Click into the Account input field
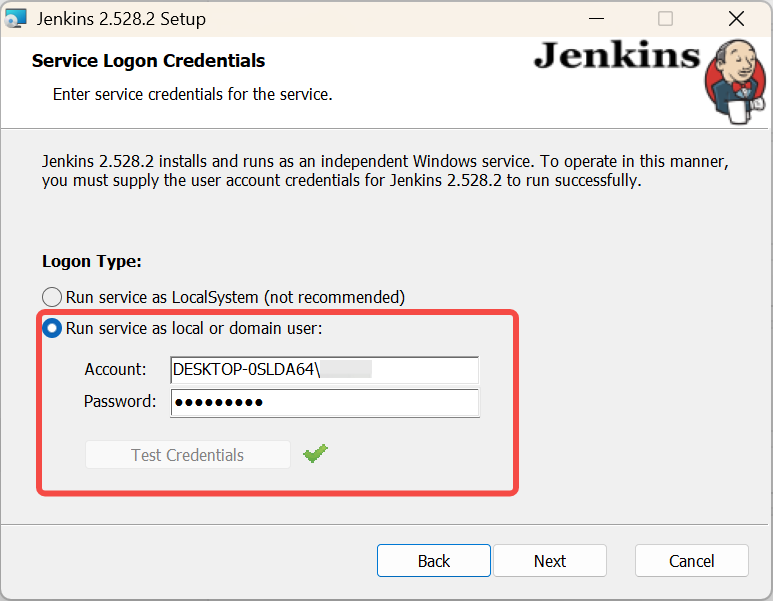The height and width of the screenshot is (601, 773). click(324, 370)
